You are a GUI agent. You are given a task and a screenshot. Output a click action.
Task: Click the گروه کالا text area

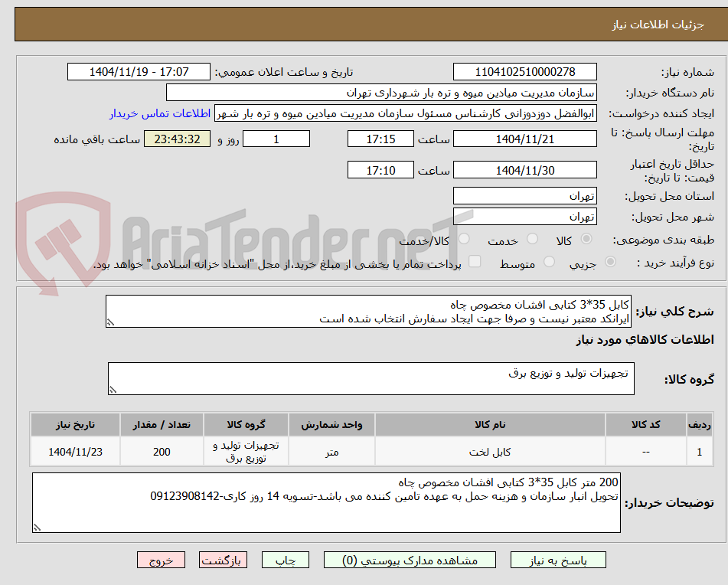tap(371, 379)
